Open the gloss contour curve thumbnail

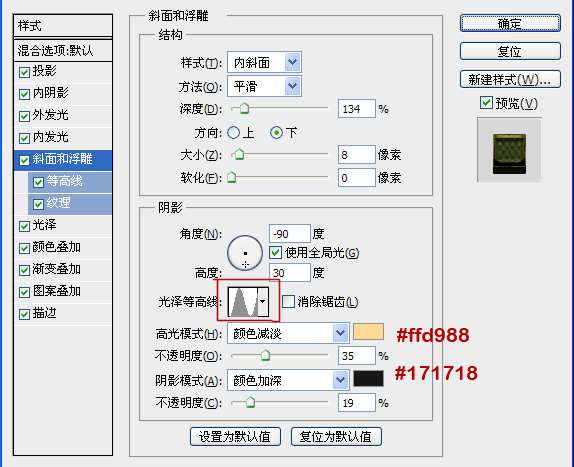(243, 302)
